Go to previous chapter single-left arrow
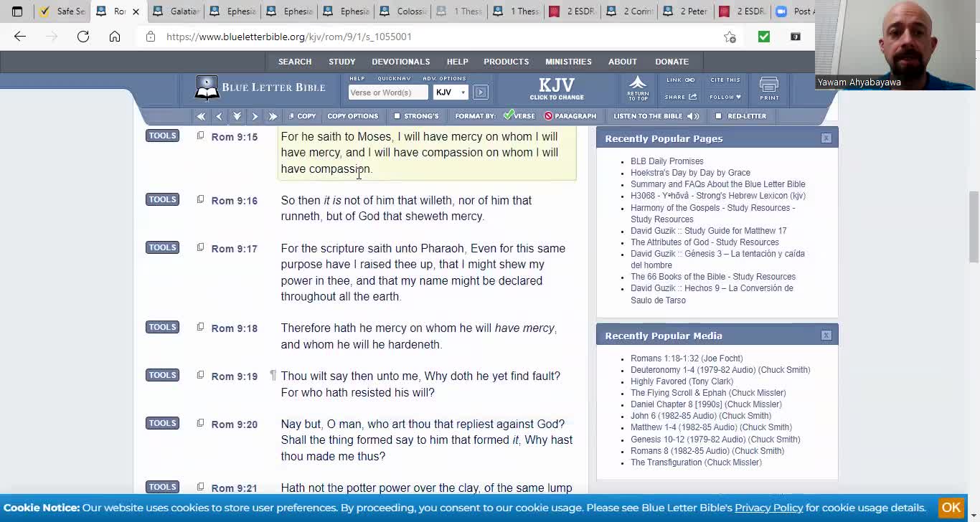This screenshot has height=522, width=980. [219, 116]
